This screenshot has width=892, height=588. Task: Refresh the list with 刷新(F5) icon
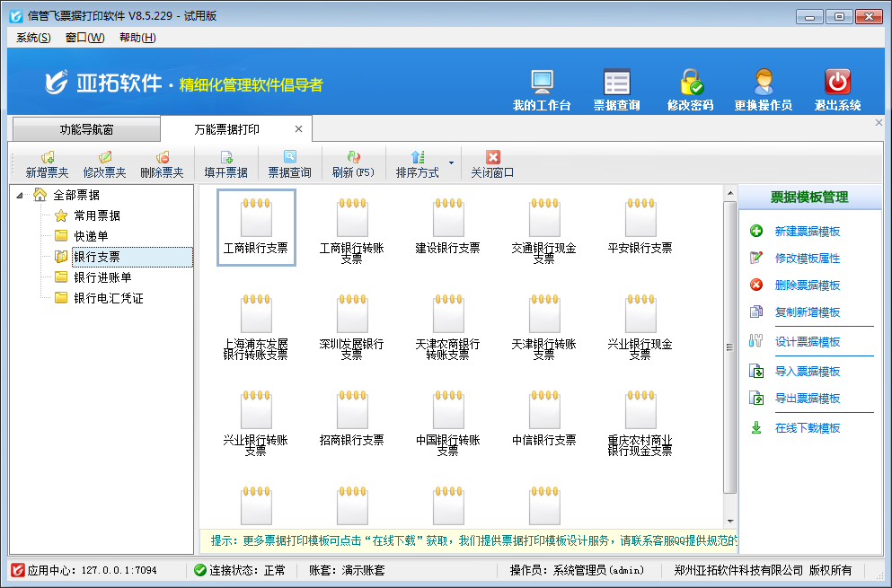point(351,162)
